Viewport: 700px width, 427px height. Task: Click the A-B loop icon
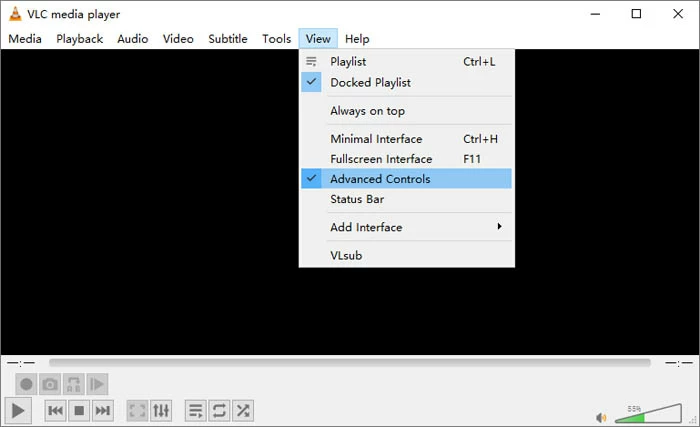[73, 384]
